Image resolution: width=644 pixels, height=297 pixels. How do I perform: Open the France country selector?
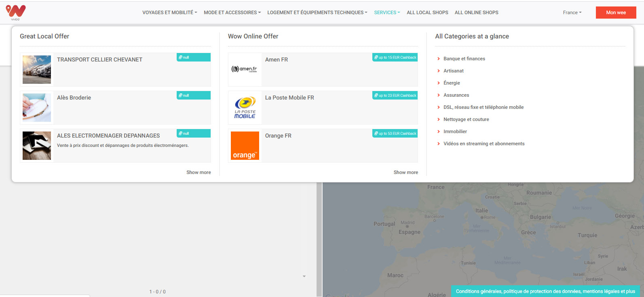point(572,13)
